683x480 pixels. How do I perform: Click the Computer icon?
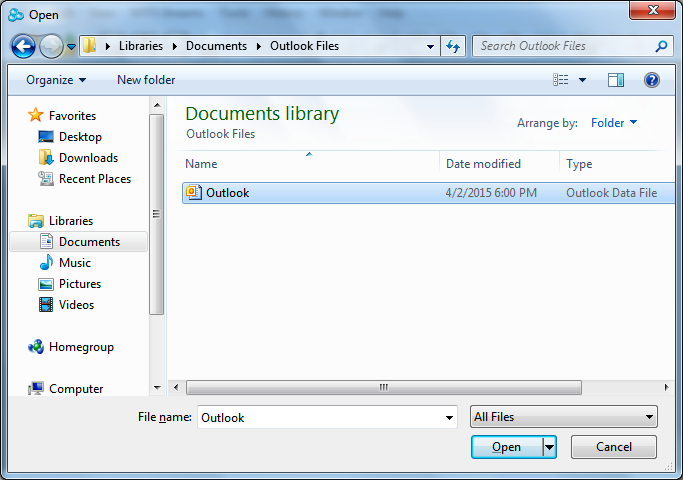[36, 389]
